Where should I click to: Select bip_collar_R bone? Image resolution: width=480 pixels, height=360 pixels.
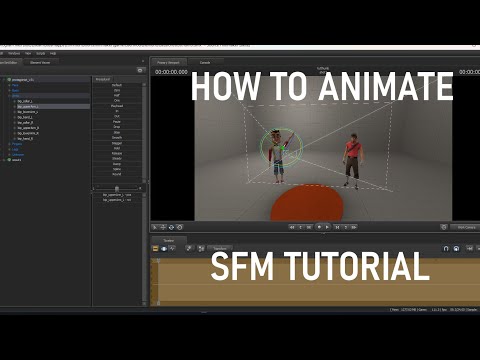coord(25,123)
